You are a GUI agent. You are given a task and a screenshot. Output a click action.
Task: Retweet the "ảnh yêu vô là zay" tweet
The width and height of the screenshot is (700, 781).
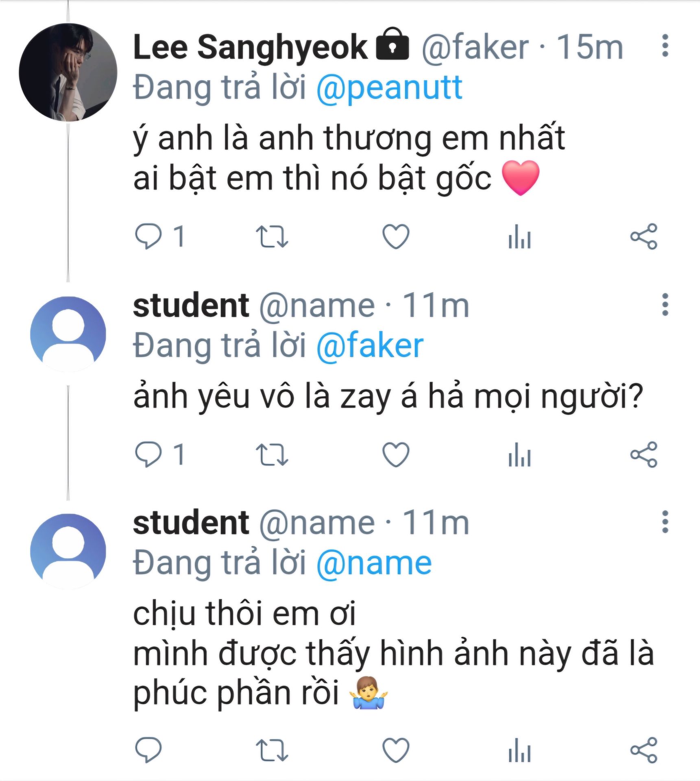click(x=272, y=454)
